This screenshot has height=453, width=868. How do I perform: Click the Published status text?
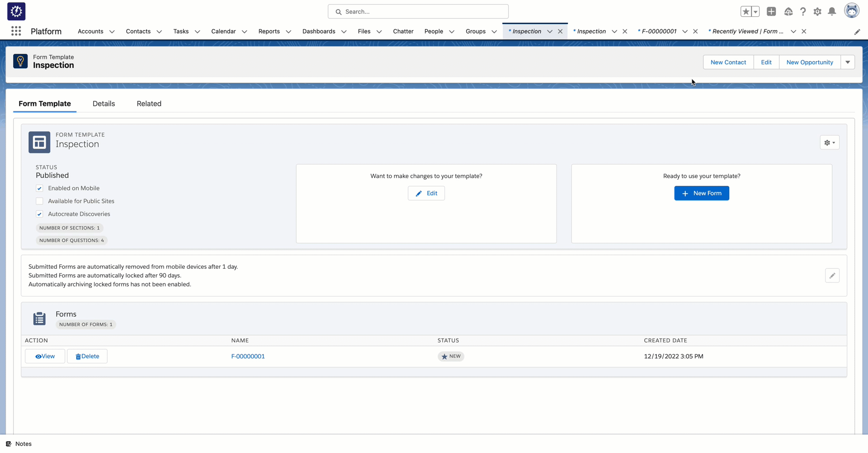tap(52, 175)
